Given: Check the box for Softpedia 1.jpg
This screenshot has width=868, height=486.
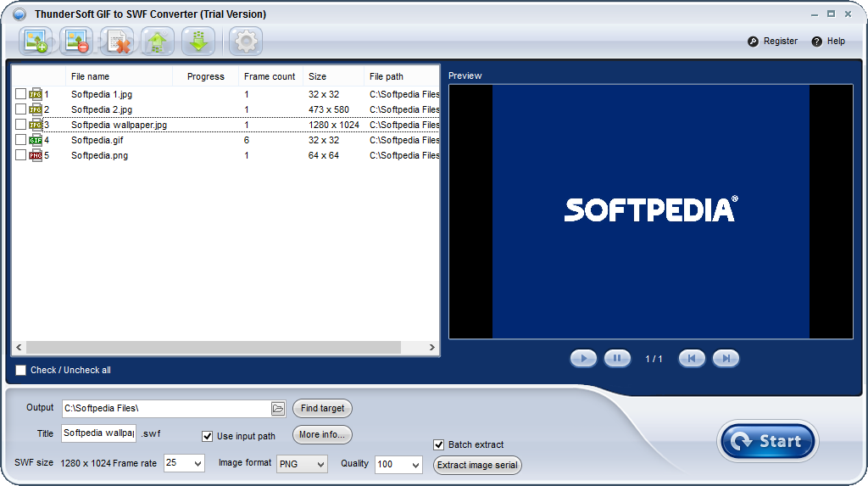Looking at the screenshot, I should 20,94.
